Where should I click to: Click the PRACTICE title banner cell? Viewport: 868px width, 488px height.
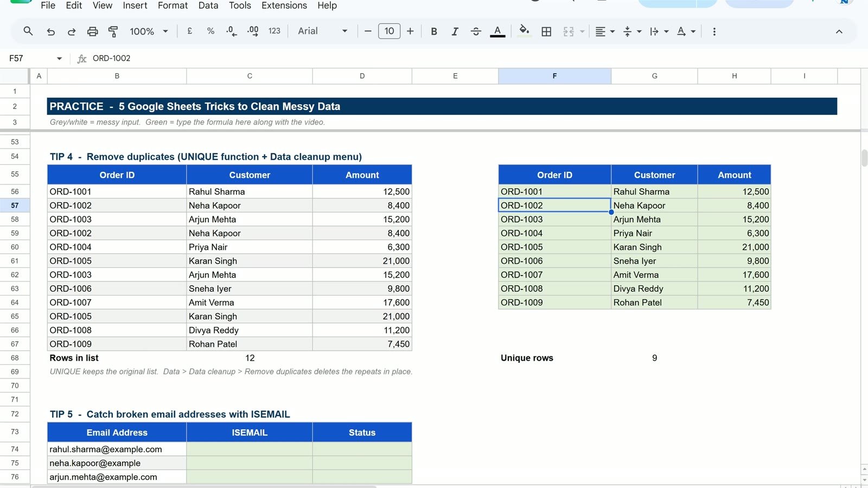(442, 106)
